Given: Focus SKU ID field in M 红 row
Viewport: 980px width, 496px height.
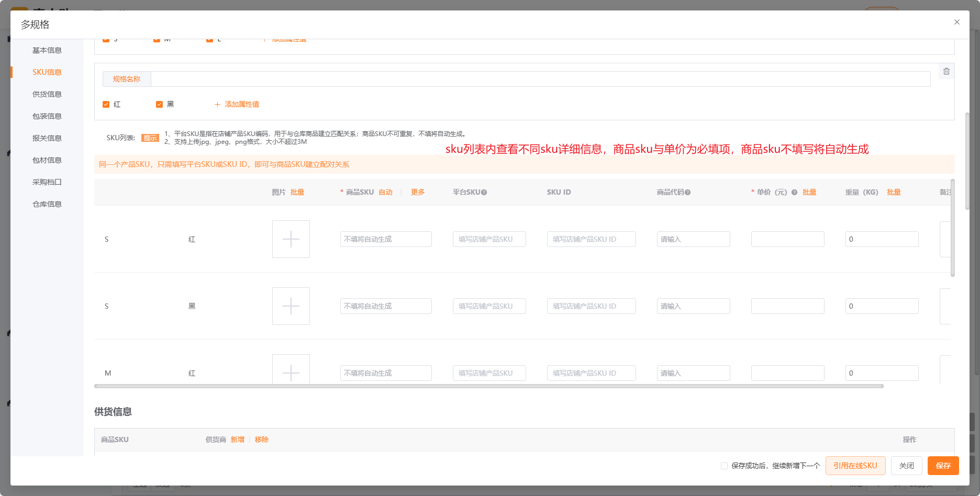Looking at the screenshot, I should tap(592, 373).
